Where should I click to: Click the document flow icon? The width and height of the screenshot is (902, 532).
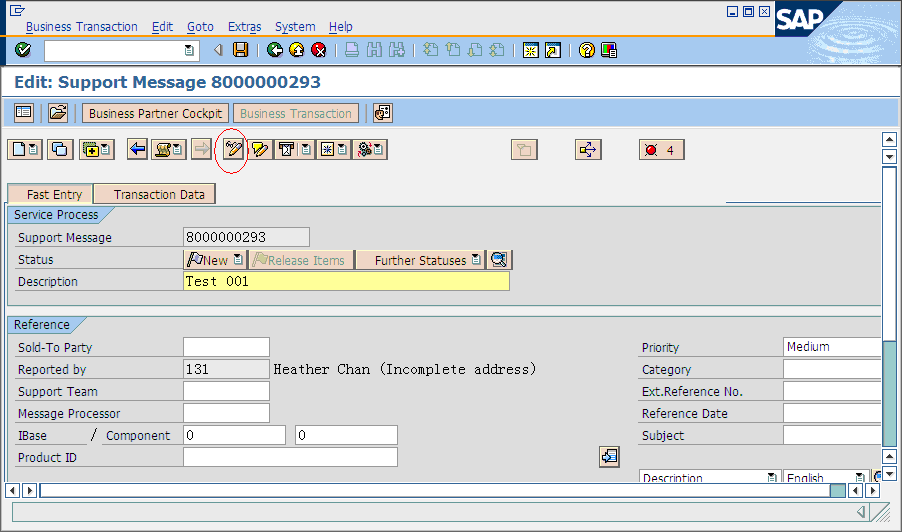(588, 150)
